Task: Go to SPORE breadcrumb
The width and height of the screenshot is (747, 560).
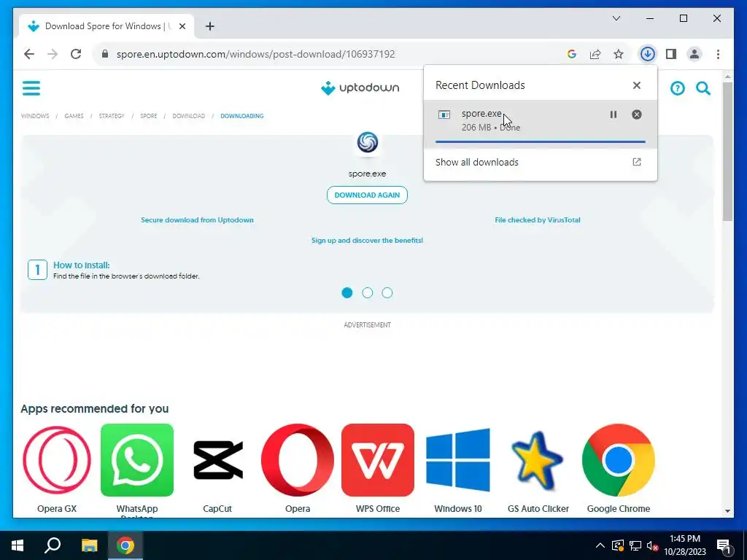Action: click(x=149, y=116)
